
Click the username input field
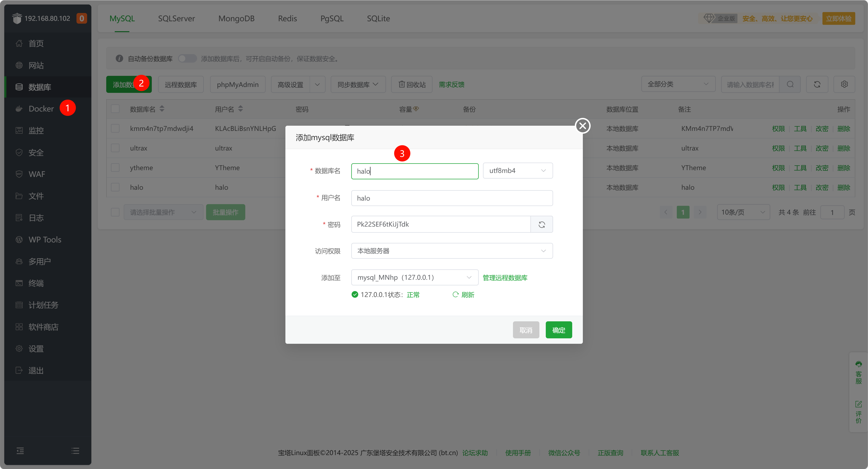point(452,198)
